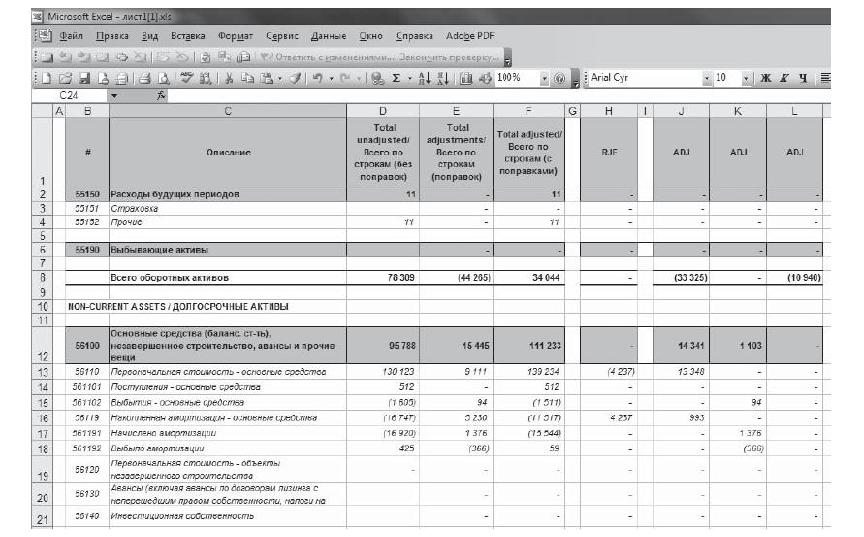
Task: Select cell 'Расходы будущих периодов'
Action: (228, 194)
